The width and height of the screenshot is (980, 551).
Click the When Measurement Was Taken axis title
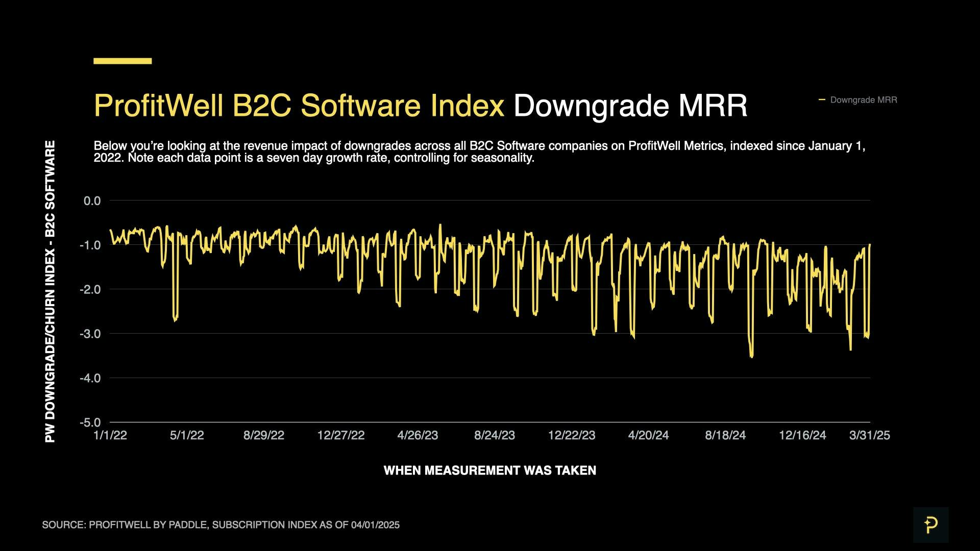[489, 470]
